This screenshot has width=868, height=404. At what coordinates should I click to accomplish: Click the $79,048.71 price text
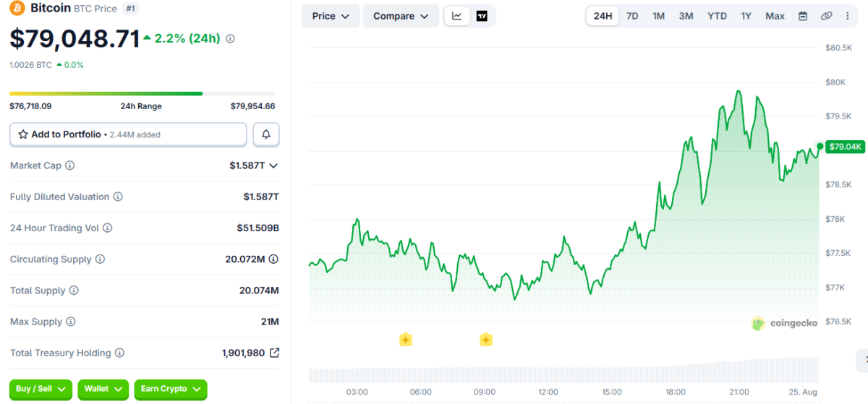(75, 39)
